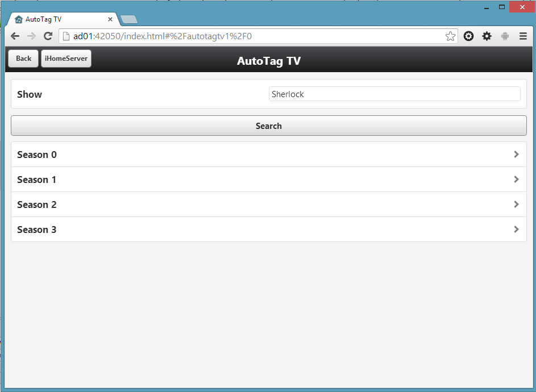Open the gear extension icon
This screenshot has width=536, height=392.
[x=487, y=36]
